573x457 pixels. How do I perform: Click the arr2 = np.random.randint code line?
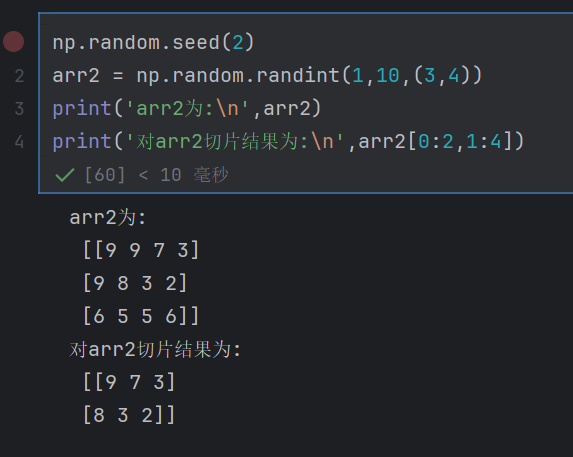(x=267, y=76)
